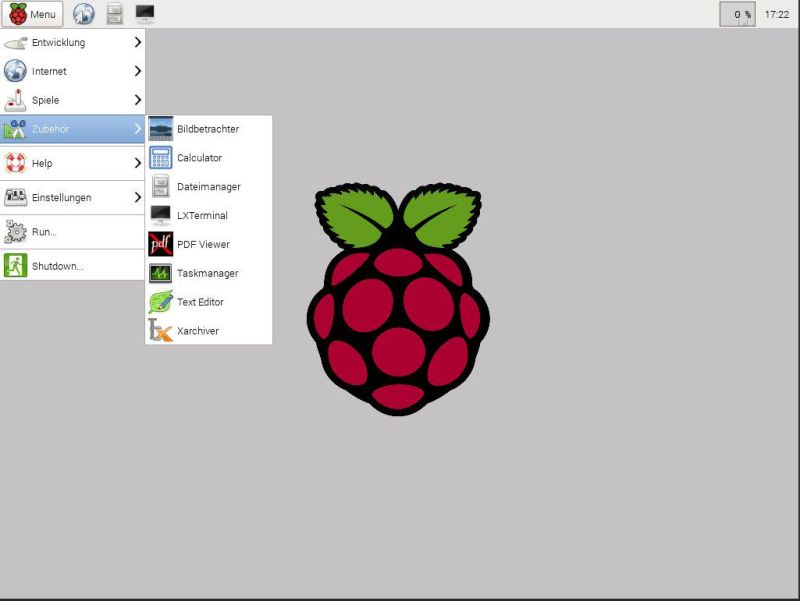This screenshot has width=800, height=601.
Task: Open the web browser from the panel
Action: point(84,14)
